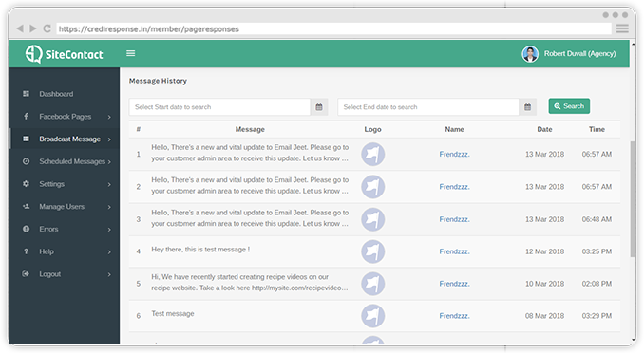The image size is (644, 353).
Task: Click the "12 Mar 2018" date cell
Action: 544,251
